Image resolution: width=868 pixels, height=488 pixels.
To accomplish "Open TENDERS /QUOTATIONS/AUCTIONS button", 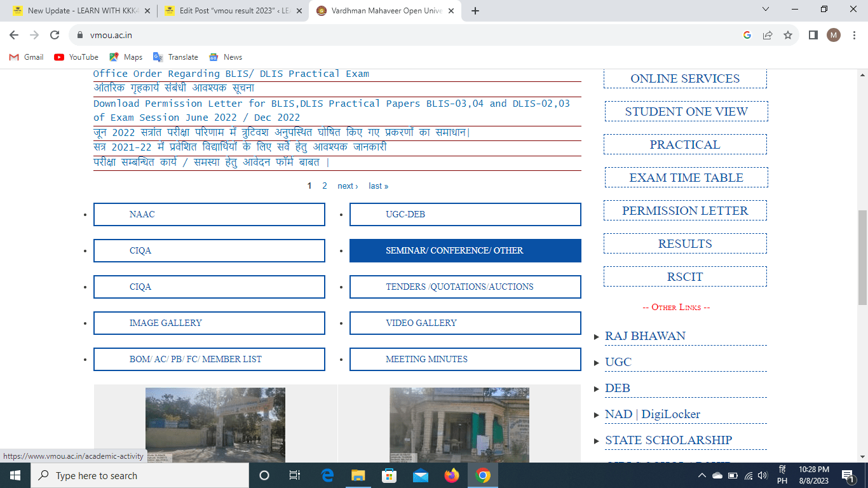I will point(465,287).
